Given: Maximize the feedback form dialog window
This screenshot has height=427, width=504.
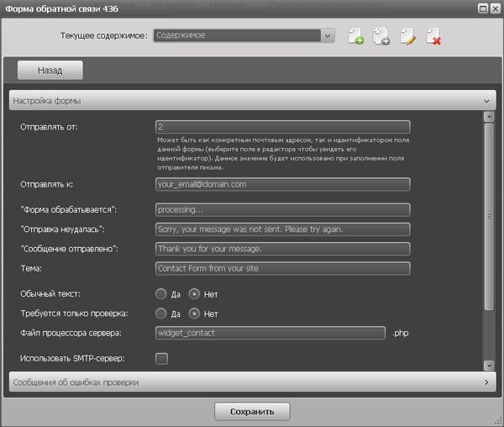Looking at the screenshot, I should point(482,8).
